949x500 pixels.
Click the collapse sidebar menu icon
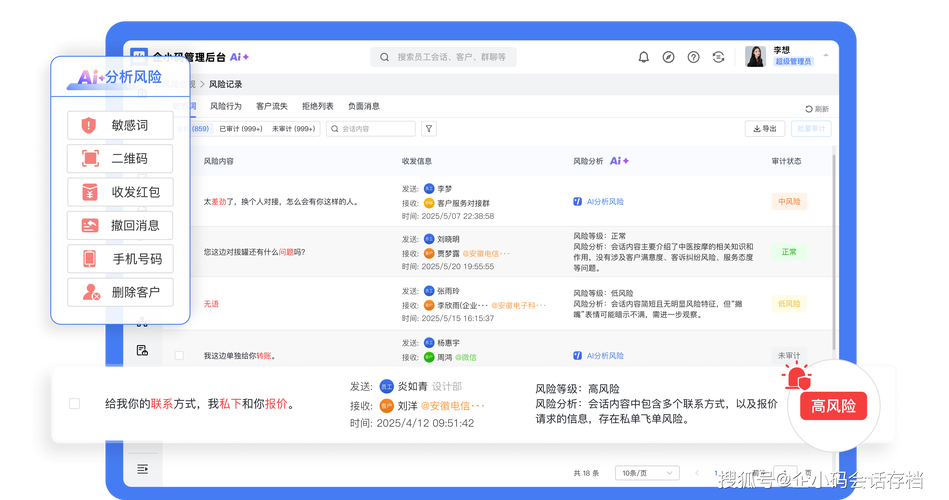[x=142, y=469]
